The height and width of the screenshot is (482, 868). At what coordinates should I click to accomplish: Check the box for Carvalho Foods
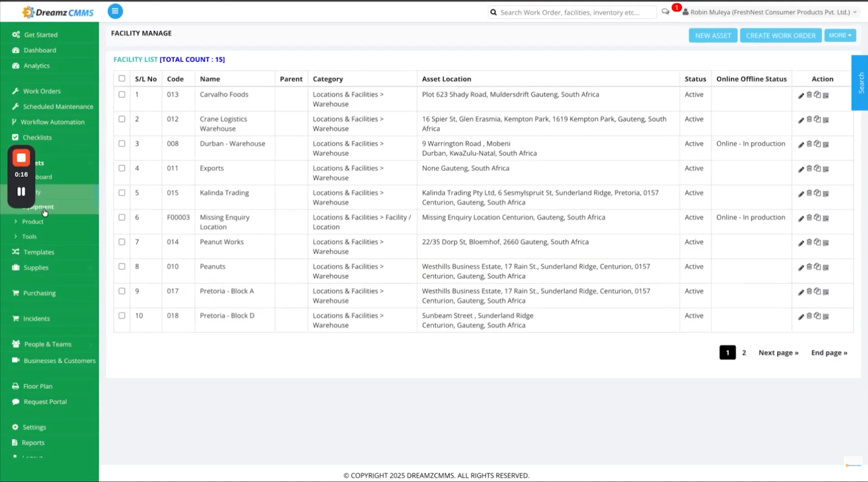pyautogui.click(x=122, y=94)
